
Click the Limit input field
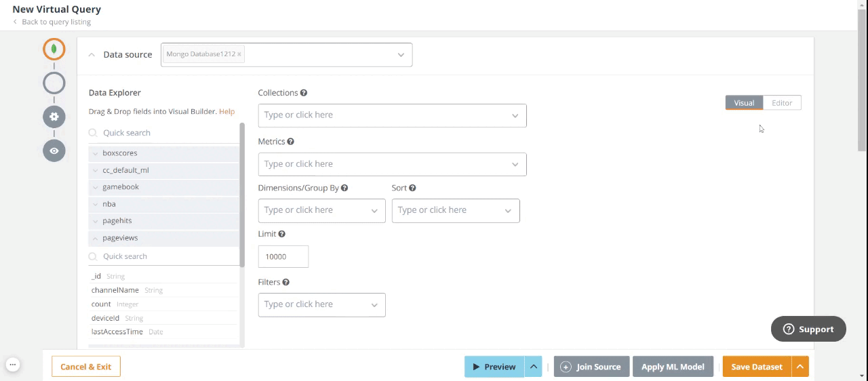tap(283, 257)
